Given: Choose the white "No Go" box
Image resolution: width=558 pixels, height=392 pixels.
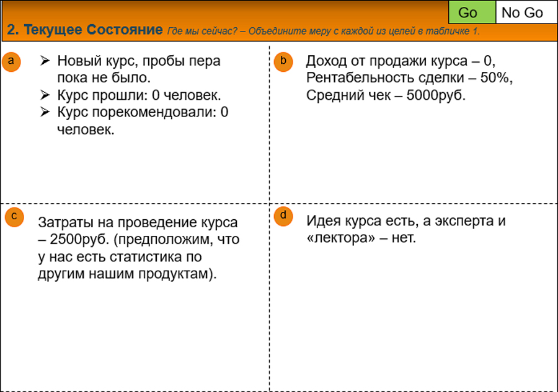Looking at the screenshot, I should pyautogui.click(x=522, y=12).
